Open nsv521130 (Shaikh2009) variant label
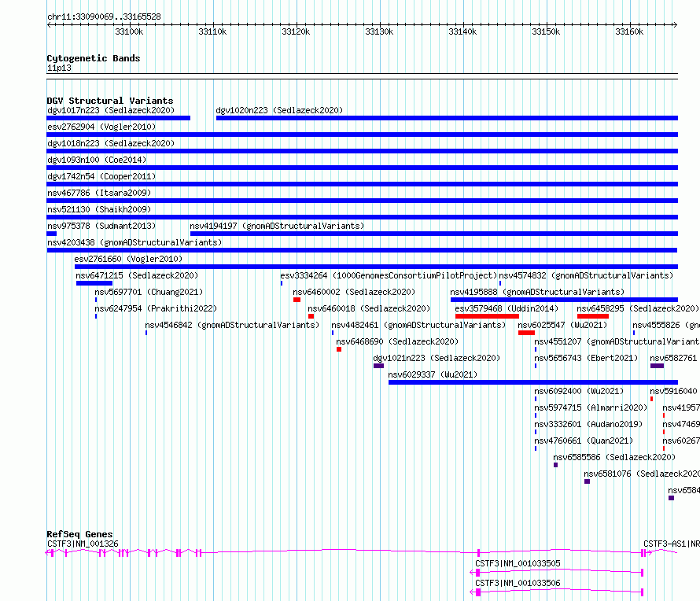 click(x=99, y=209)
